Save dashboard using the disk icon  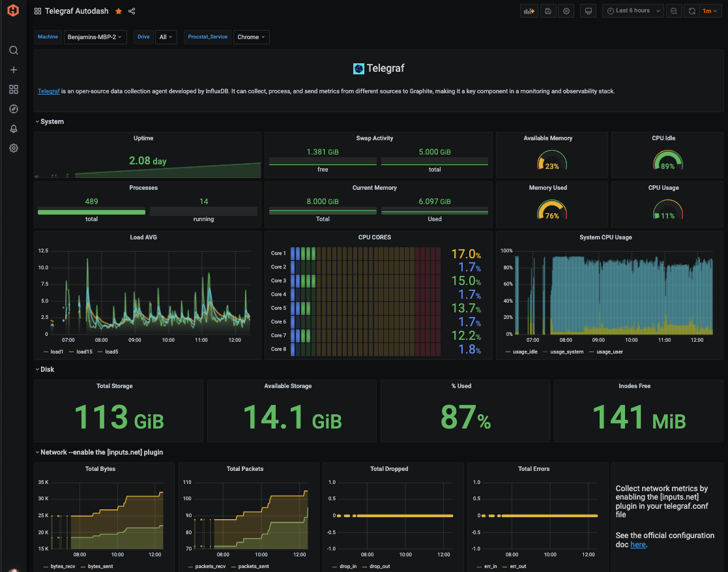pos(548,11)
